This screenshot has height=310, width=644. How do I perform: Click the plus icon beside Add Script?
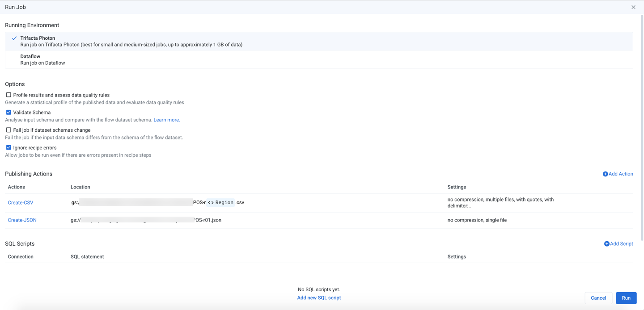pyautogui.click(x=606, y=244)
